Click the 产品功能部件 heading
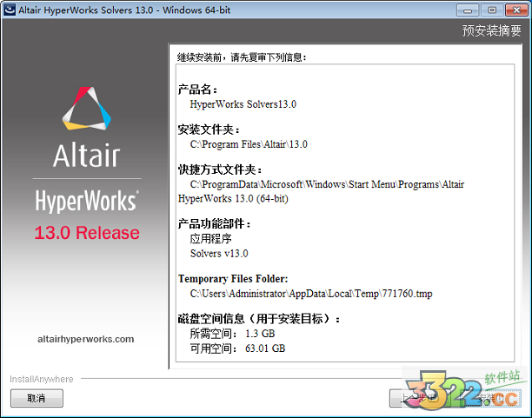This screenshot has height=418, width=532. pyautogui.click(x=215, y=223)
